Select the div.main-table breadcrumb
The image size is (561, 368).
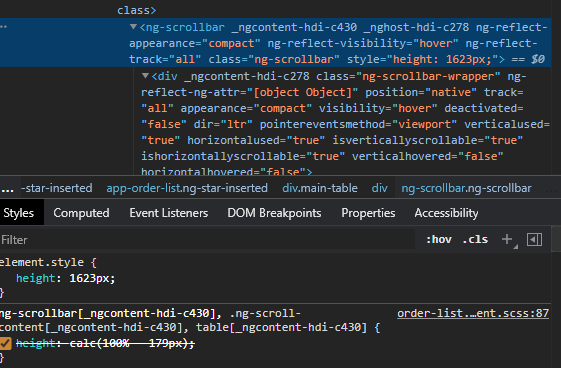tap(320, 188)
